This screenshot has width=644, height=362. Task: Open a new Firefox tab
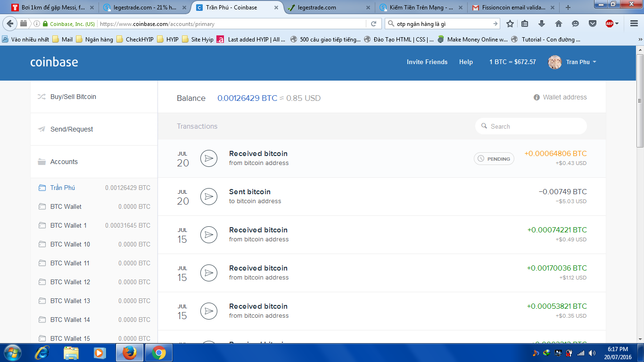[x=568, y=8]
